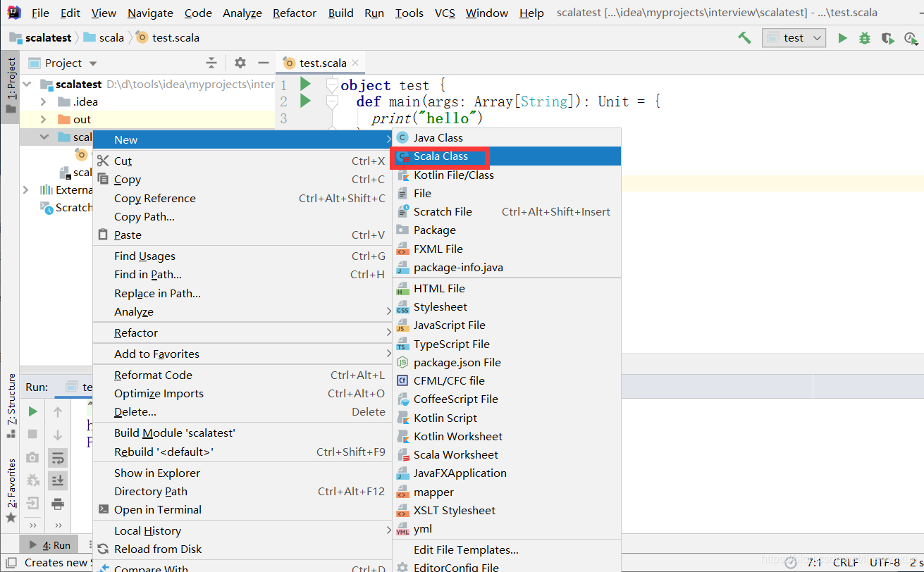Select Reload from Disk
924x572 pixels.
[242, 549]
